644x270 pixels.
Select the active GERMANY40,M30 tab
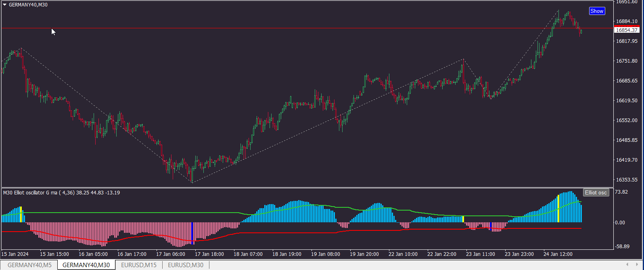click(86, 265)
